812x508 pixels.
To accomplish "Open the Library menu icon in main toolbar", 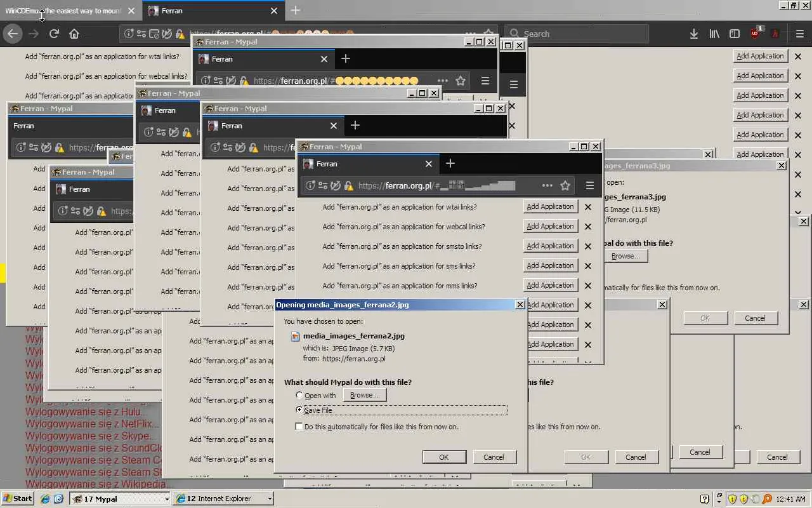I will pyautogui.click(x=714, y=34).
